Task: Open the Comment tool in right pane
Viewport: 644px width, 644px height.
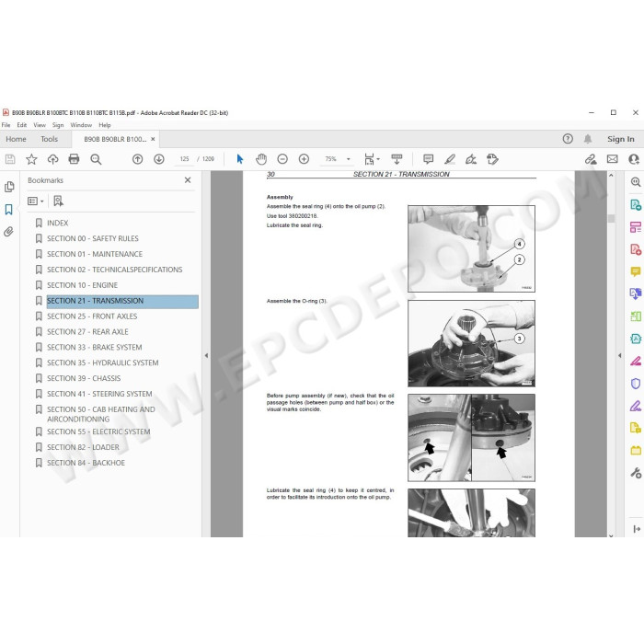Action: (x=636, y=271)
